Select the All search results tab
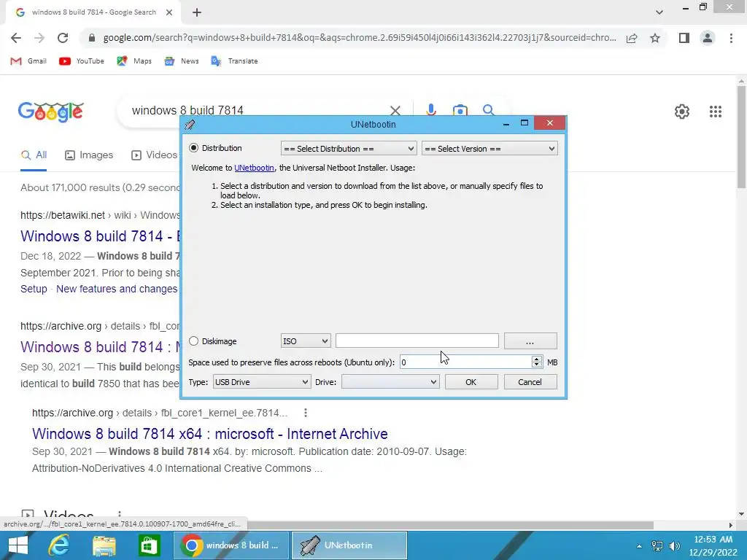This screenshot has width=747, height=560. pyautogui.click(x=34, y=155)
